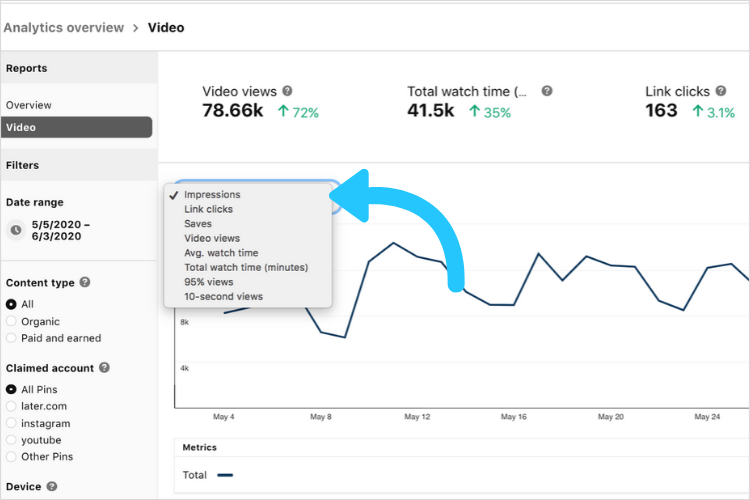Choose Link clicks in metric dropdown
The image size is (750, 500).
click(x=248, y=209)
